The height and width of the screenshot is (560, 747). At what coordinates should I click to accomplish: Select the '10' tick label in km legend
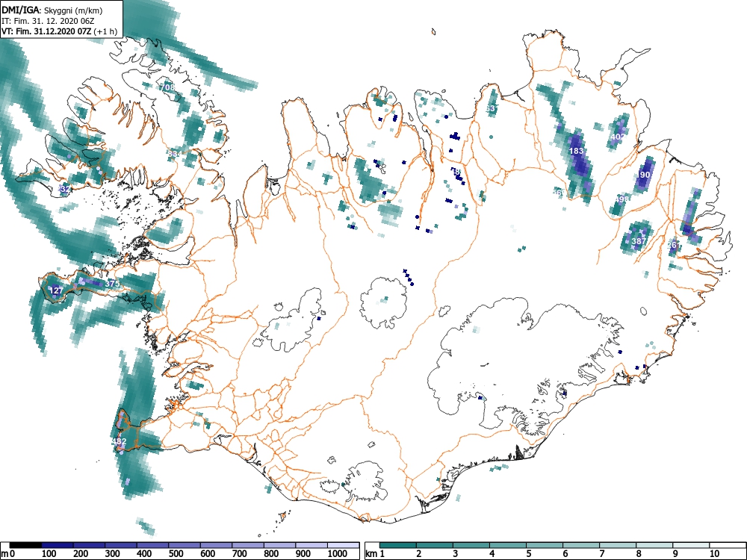(x=713, y=554)
